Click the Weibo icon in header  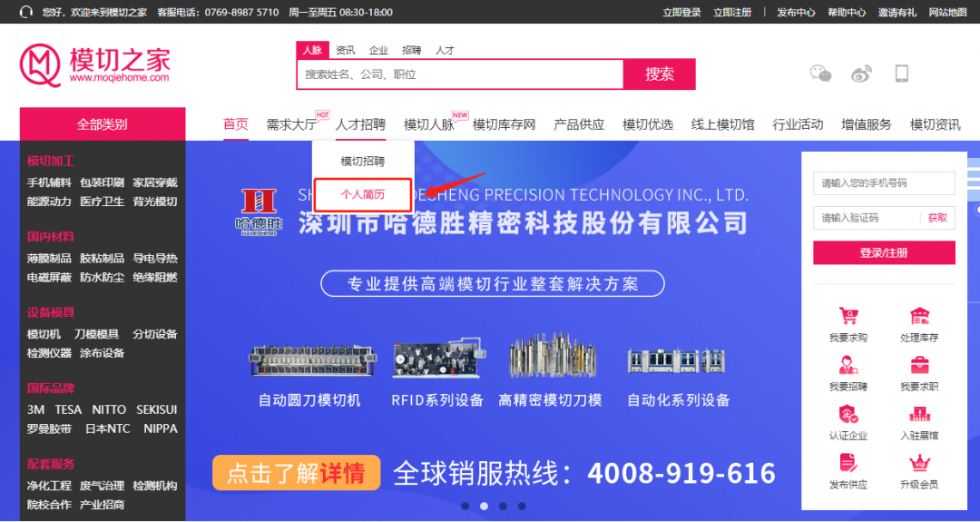(x=861, y=74)
